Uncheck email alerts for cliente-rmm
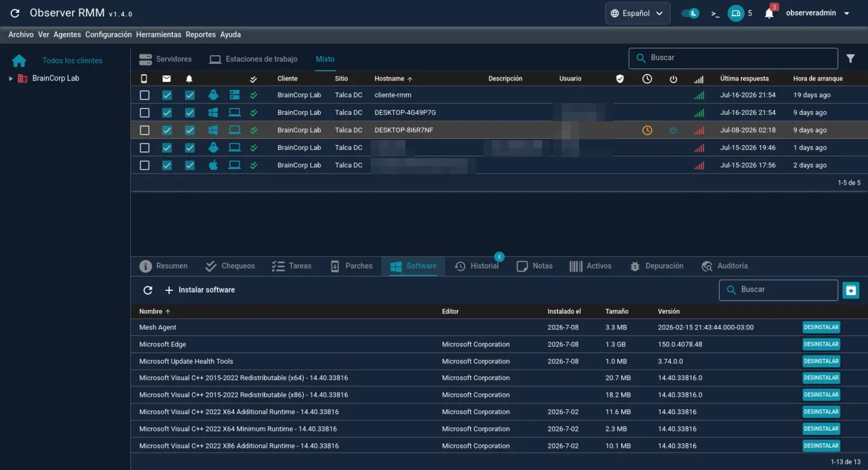Viewport: 868px width, 470px height. coord(167,95)
